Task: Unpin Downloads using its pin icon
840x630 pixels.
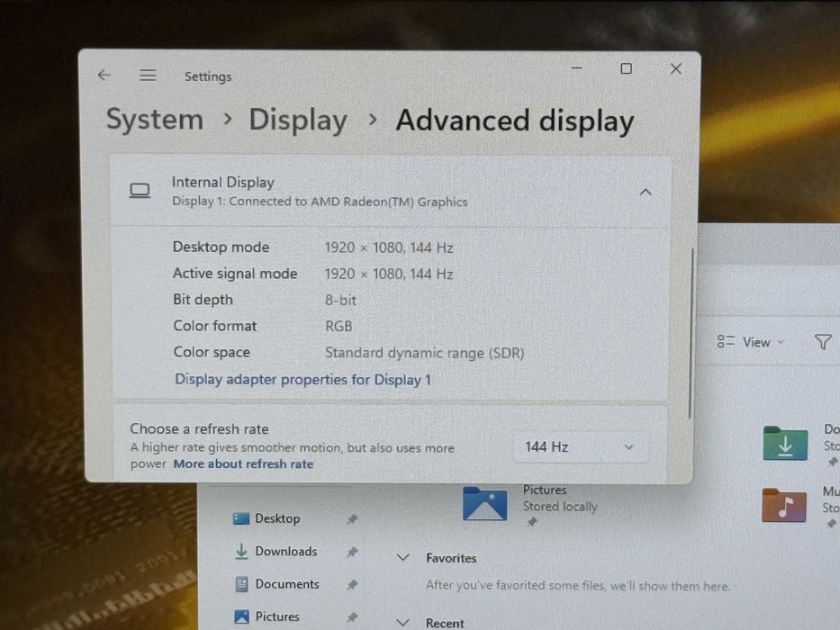Action: pyautogui.click(x=352, y=552)
